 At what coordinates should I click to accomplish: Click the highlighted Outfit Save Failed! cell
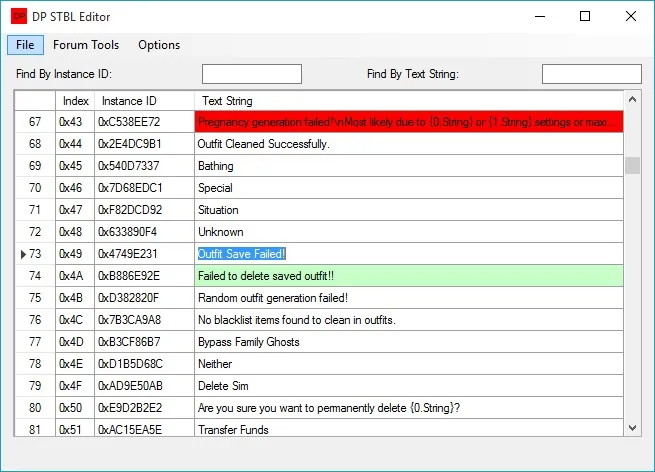pyautogui.click(x=409, y=254)
